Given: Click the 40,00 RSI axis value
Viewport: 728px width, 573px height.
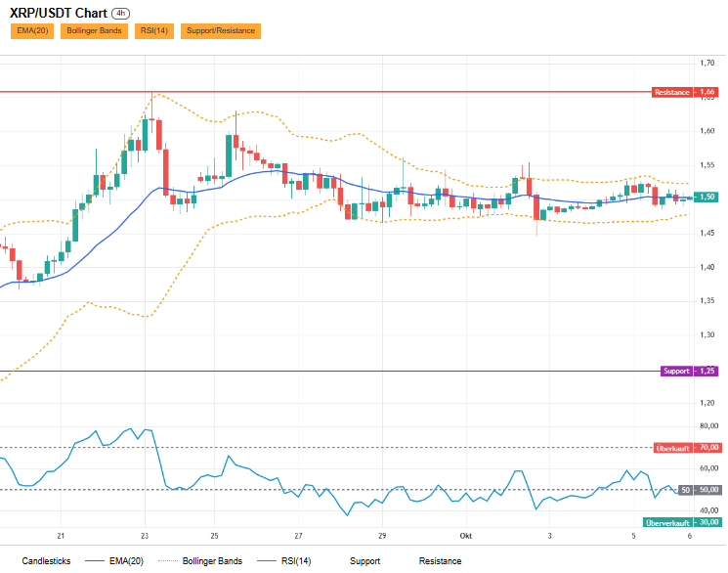Looking at the screenshot, I should [709, 510].
